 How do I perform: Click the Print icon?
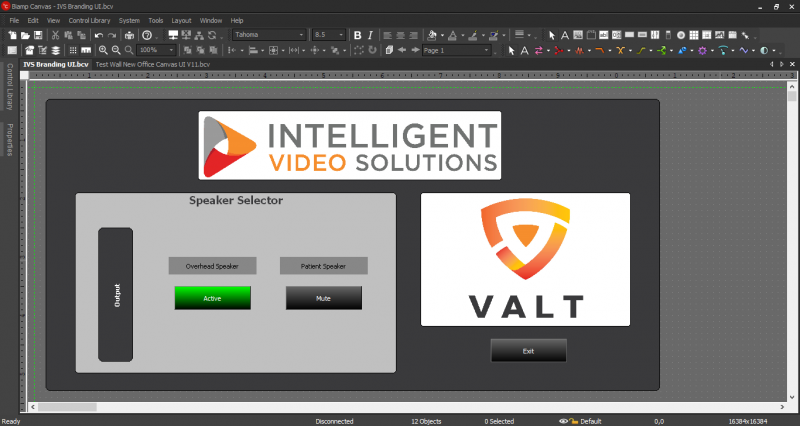click(130, 35)
